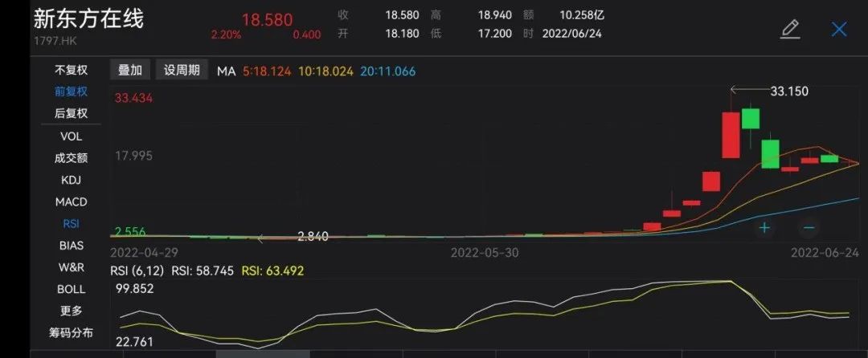Show the MACD indicator
Viewport: 868px width, 358px height.
pyautogui.click(x=71, y=201)
